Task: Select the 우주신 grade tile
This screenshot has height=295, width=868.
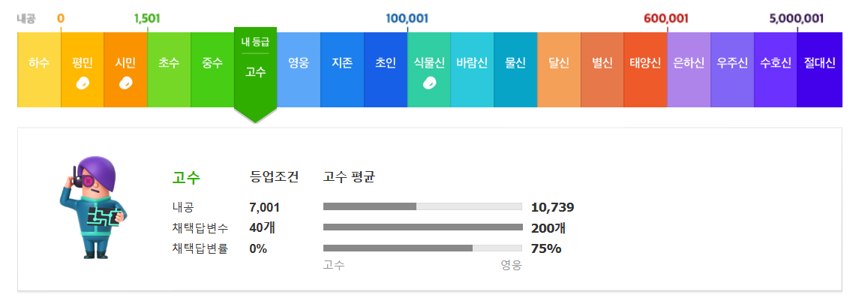Action: click(x=732, y=70)
